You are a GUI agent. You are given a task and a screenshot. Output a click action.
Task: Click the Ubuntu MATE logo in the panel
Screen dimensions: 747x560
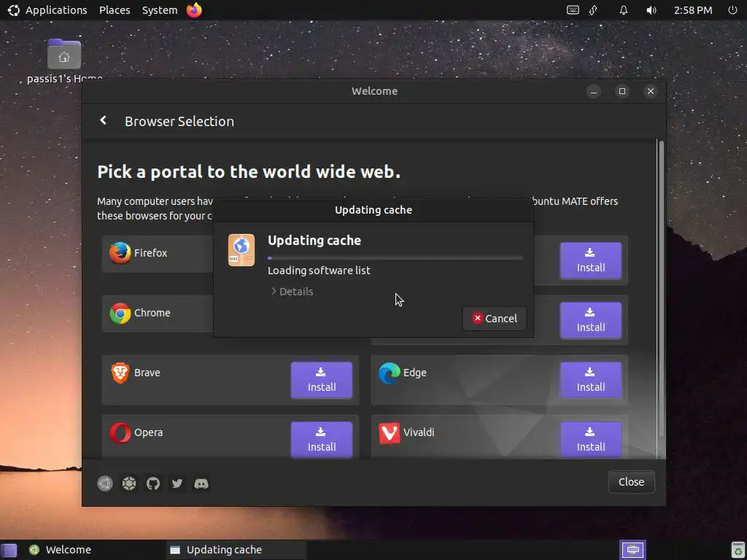click(13, 10)
